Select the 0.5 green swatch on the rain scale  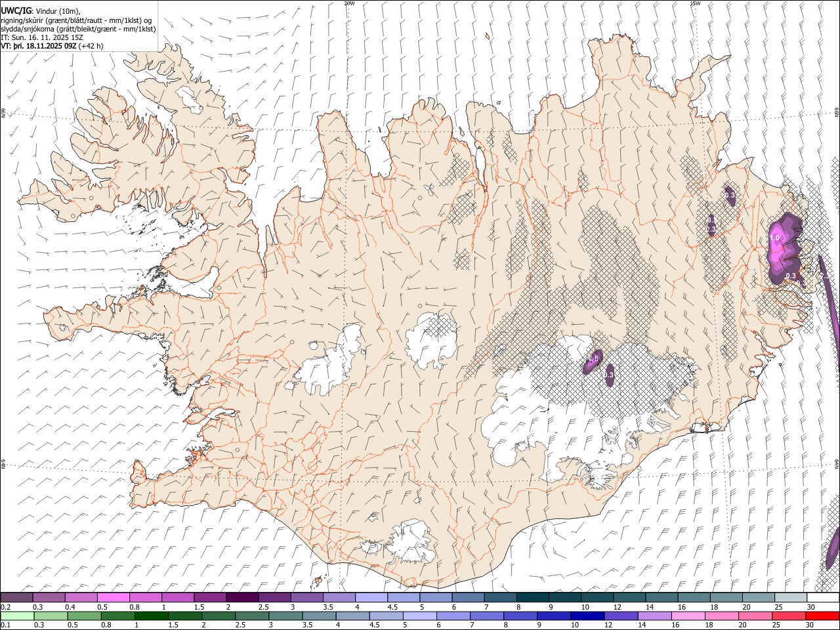(x=85, y=616)
